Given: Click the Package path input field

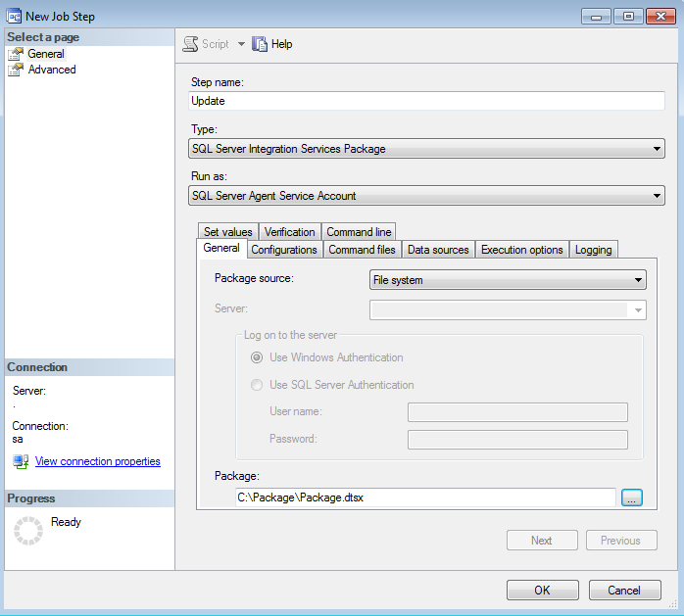Looking at the screenshot, I should click(x=425, y=498).
